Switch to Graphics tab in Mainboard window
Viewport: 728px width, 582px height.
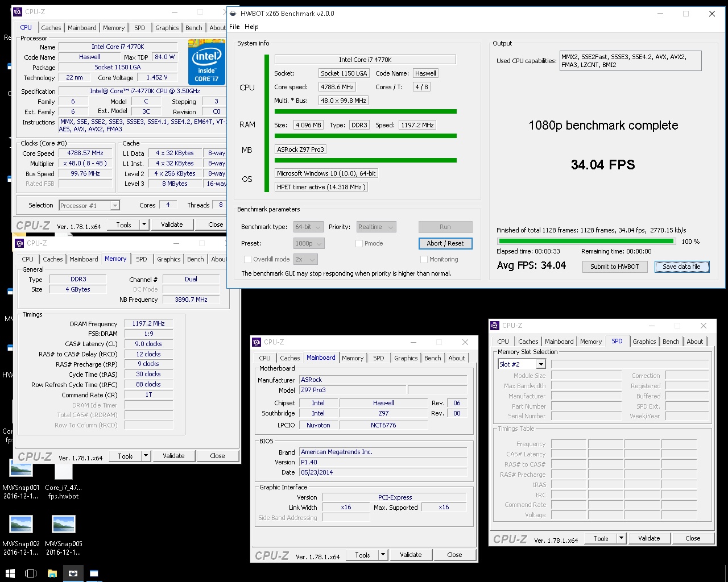pyautogui.click(x=406, y=358)
